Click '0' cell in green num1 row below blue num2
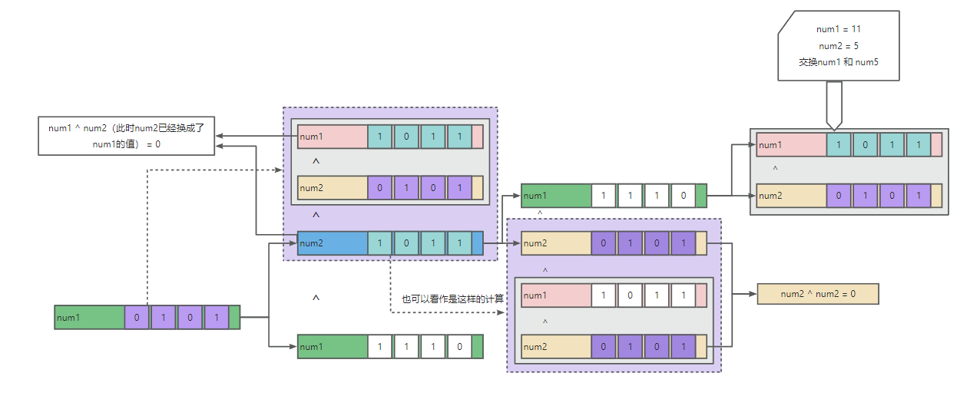 (x=459, y=347)
